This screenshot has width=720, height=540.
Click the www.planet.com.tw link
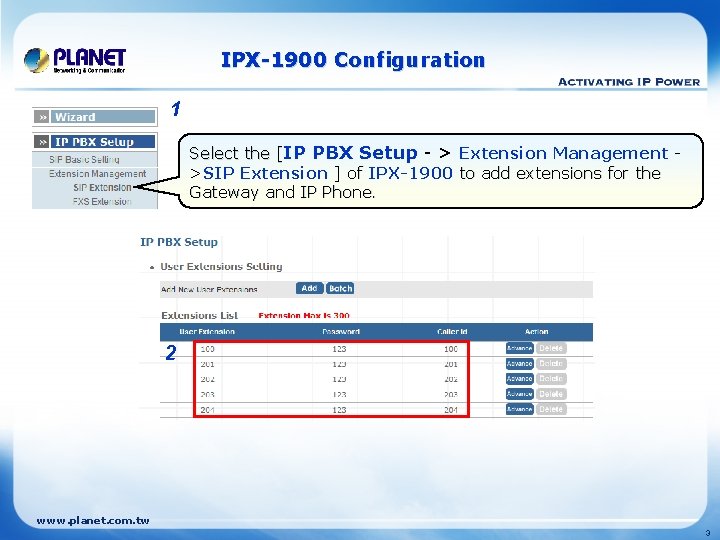click(93, 521)
